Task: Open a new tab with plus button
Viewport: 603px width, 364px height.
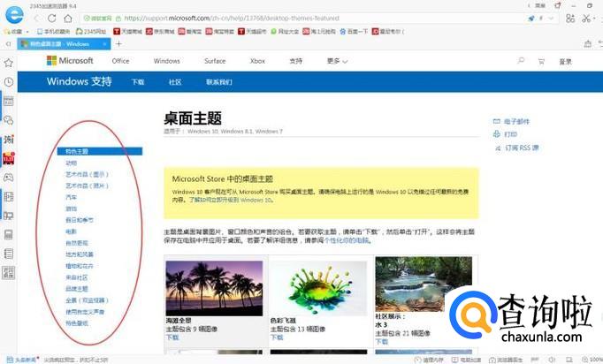Action: tap(118, 44)
